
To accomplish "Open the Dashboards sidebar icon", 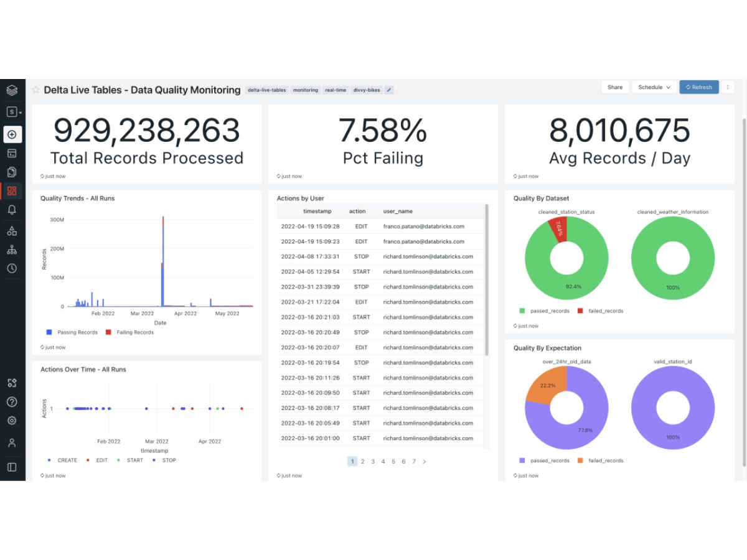I will (12, 190).
